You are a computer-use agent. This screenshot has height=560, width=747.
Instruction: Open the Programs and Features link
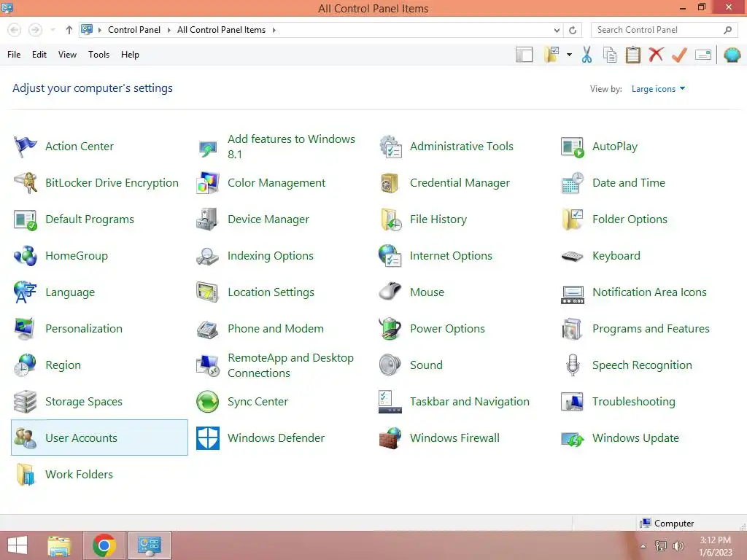coord(651,329)
